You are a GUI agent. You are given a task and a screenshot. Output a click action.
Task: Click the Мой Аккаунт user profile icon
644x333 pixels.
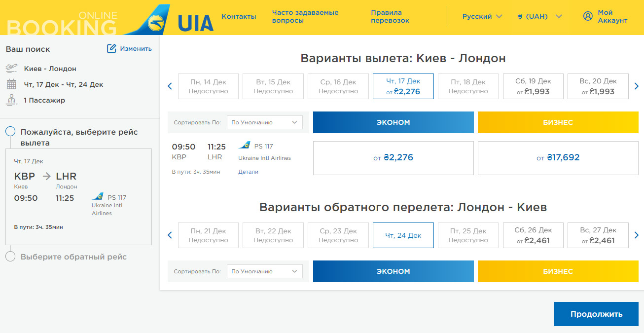click(588, 16)
